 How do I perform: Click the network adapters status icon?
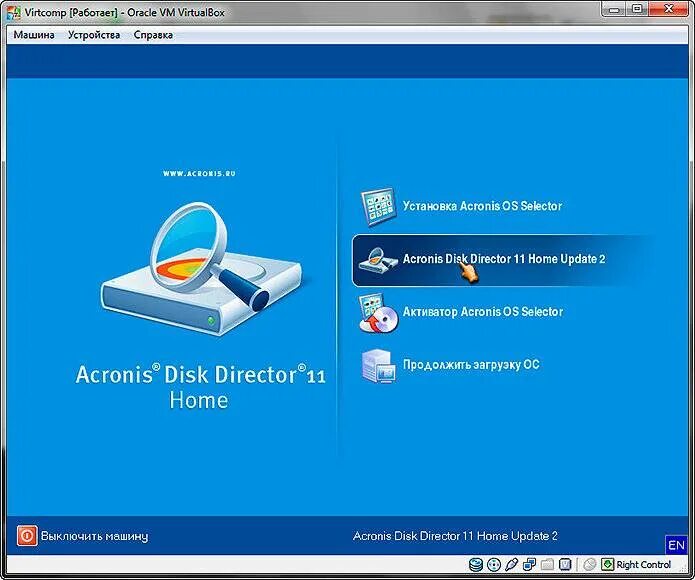[529, 564]
